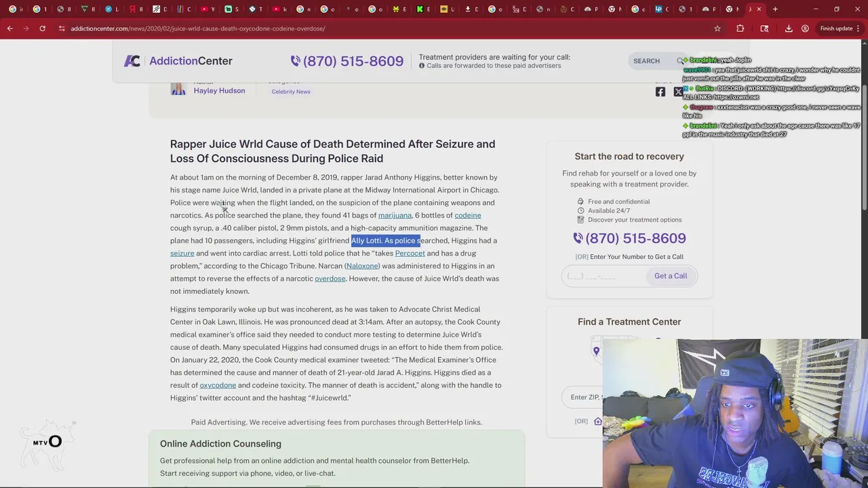Click the 'Start the road to recovery' heading
Viewport: 868px width, 488px height.
click(629, 157)
